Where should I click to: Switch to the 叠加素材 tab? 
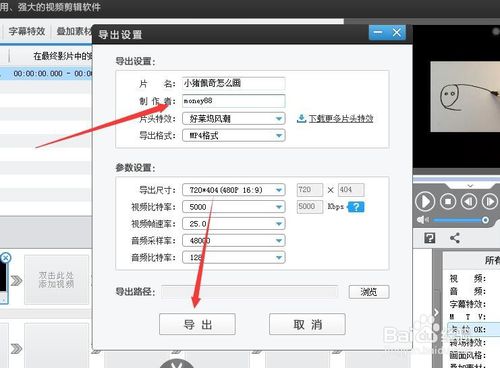pos(74,31)
